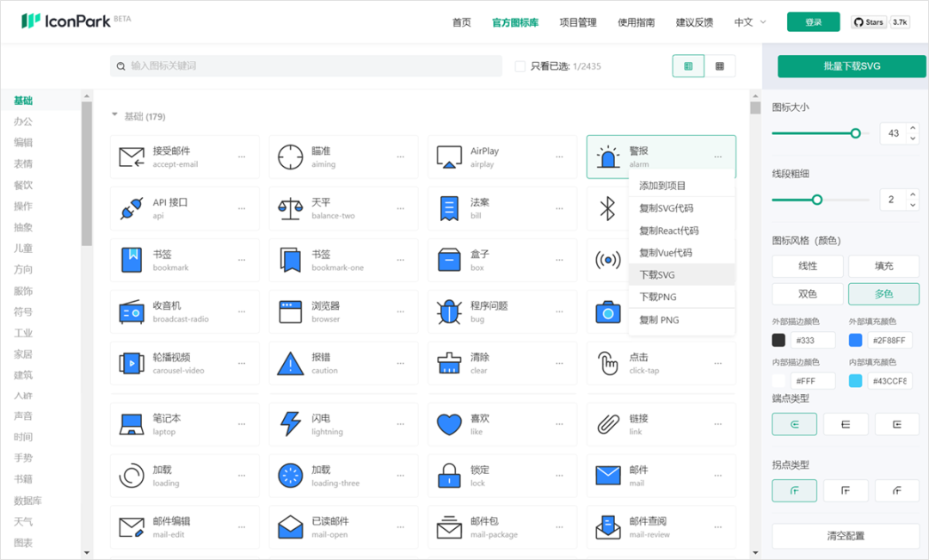Viewport: 929px width, 560px height.
Task: Choose the API plug icon
Action: tap(132, 208)
